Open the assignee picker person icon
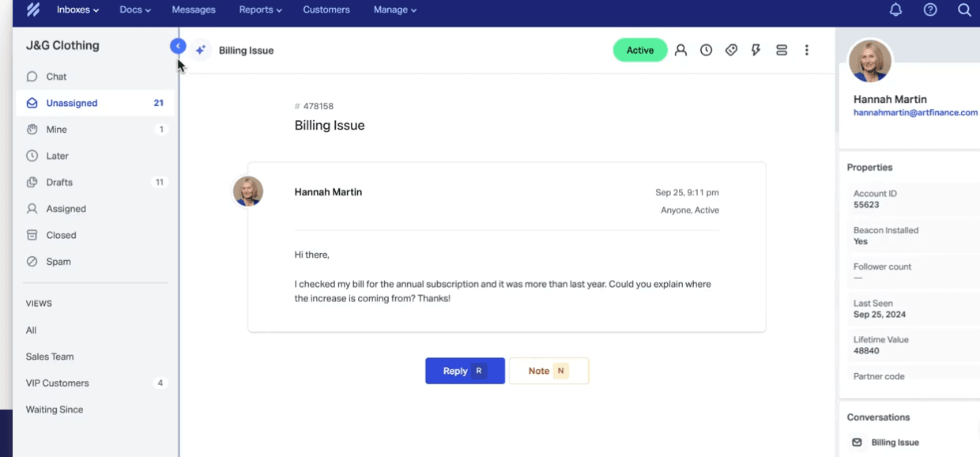Viewport: 980px width, 457px height. pos(680,50)
